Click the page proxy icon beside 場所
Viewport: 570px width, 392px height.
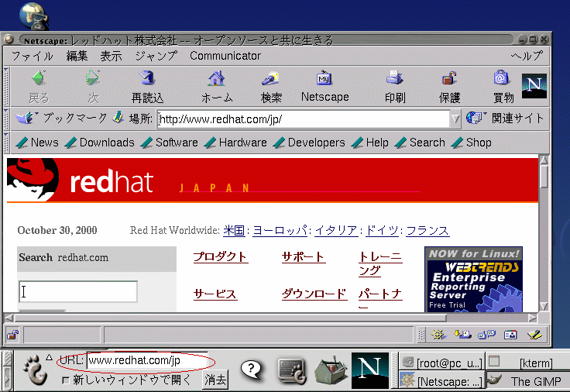coord(118,117)
